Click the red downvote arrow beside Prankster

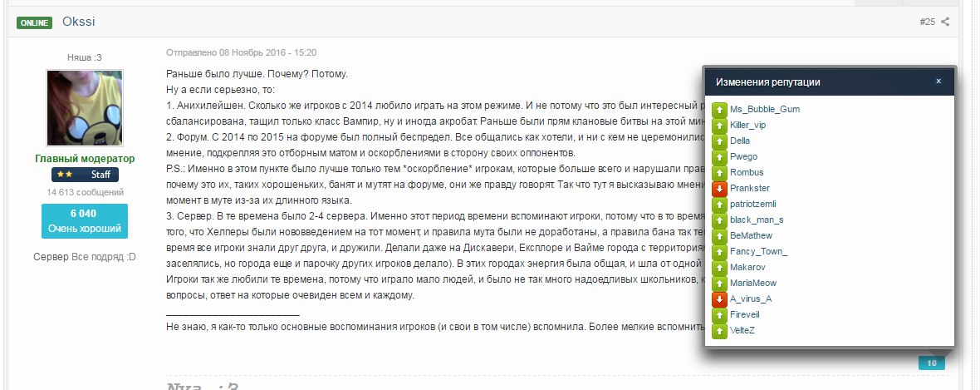(x=719, y=189)
